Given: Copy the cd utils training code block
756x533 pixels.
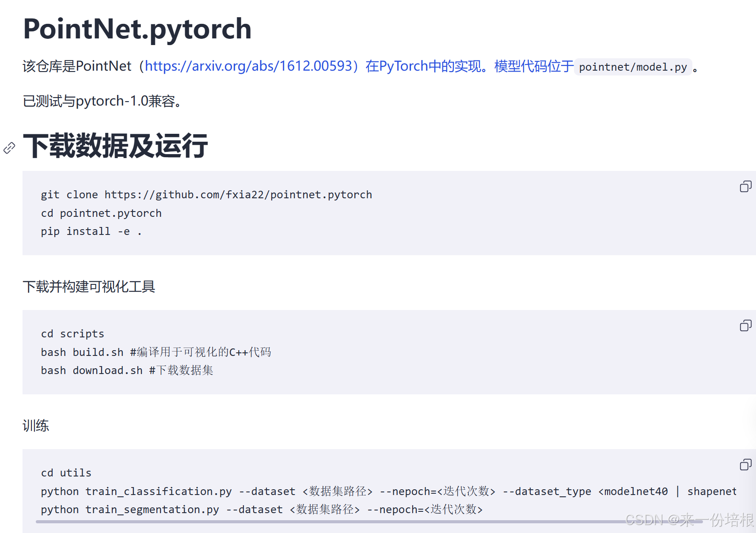Looking at the screenshot, I should click(x=745, y=465).
